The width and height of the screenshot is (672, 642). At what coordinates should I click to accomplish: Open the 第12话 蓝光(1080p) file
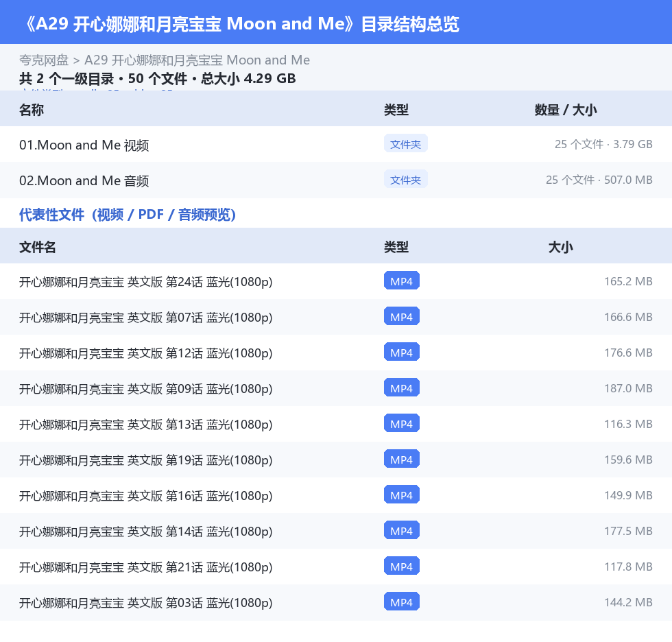point(145,353)
